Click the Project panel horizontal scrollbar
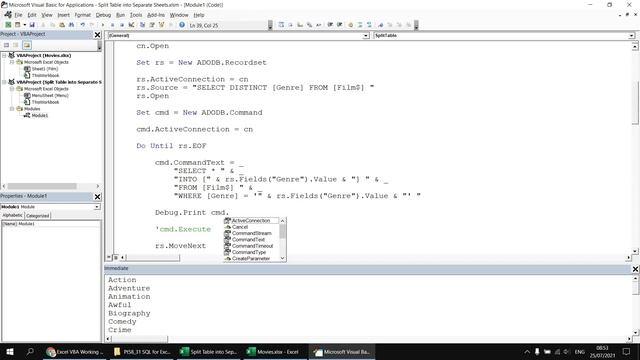 click(42, 186)
